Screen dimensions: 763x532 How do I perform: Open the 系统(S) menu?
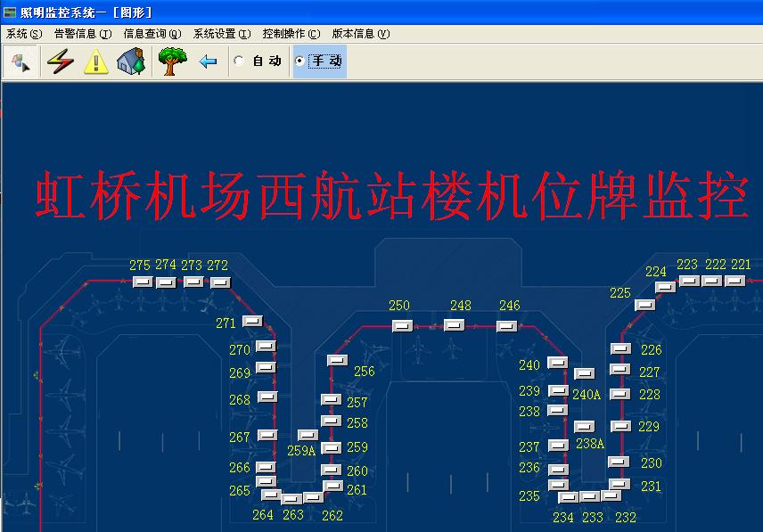click(x=24, y=34)
